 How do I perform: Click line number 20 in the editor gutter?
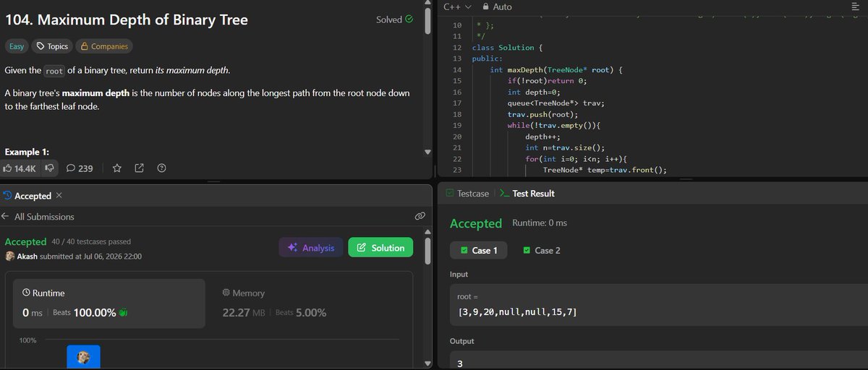pyautogui.click(x=456, y=137)
